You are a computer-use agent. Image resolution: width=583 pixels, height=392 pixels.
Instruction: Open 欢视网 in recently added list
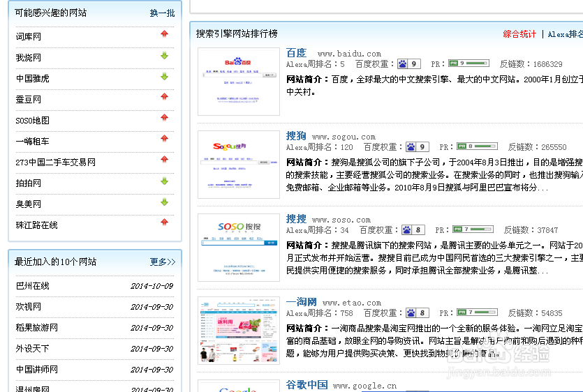pos(28,306)
